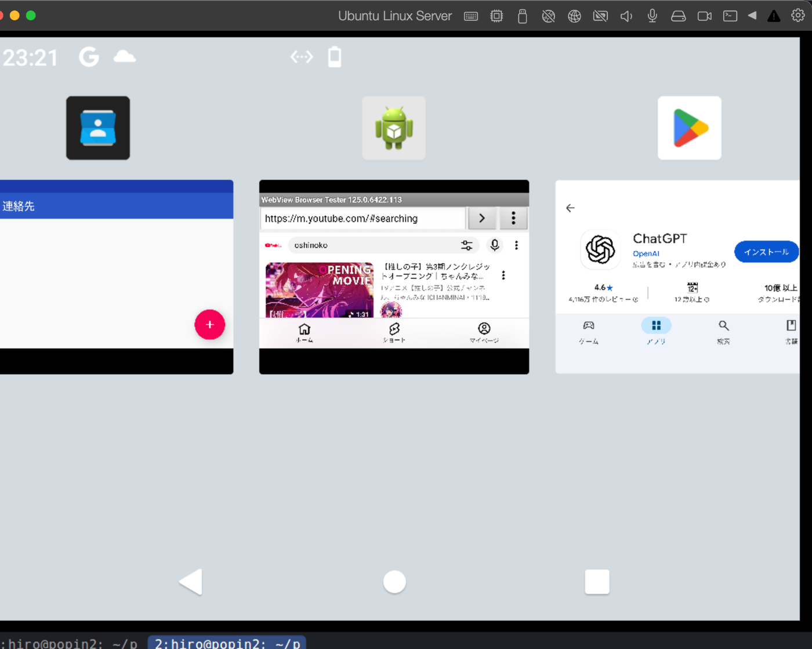Click the USB device icon in VM toolbar
The width and height of the screenshot is (812, 649).
point(523,16)
